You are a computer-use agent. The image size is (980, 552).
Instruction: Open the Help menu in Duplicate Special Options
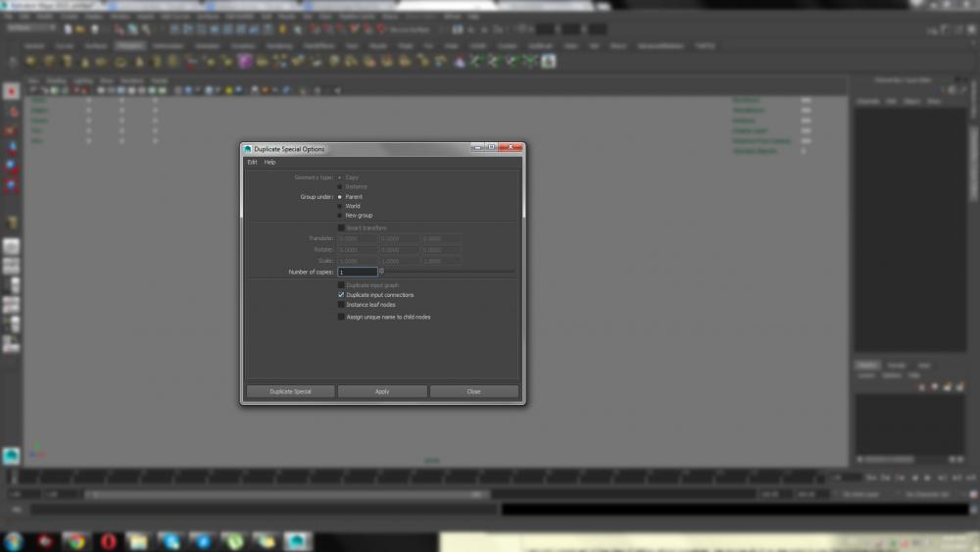269,162
